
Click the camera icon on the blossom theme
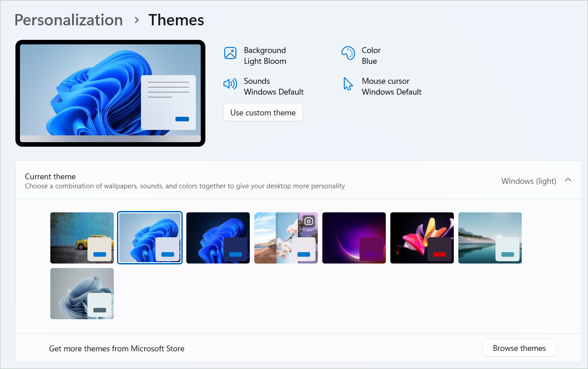point(309,221)
